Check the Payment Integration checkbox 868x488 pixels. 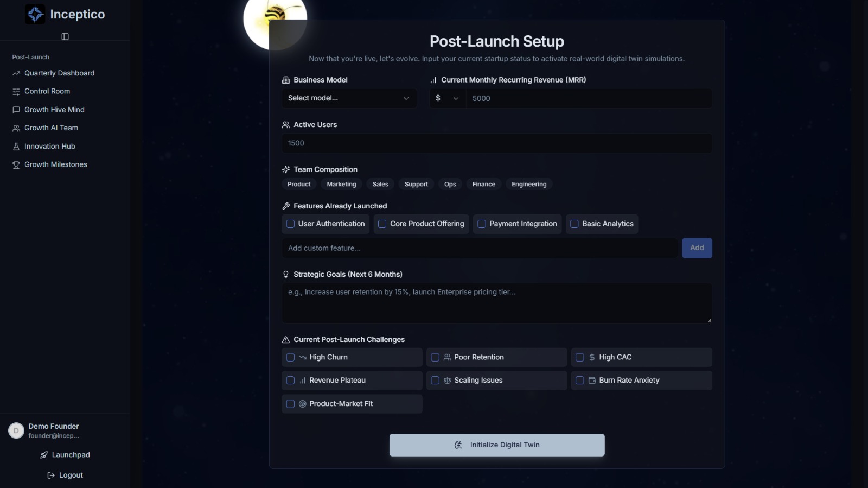point(482,224)
